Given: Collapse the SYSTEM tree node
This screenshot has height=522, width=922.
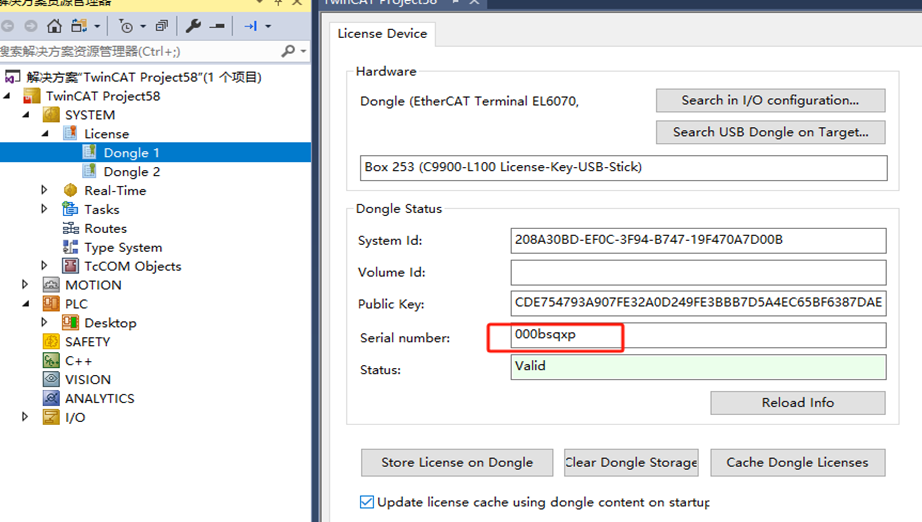Looking at the screenshot, I should 26,115.
